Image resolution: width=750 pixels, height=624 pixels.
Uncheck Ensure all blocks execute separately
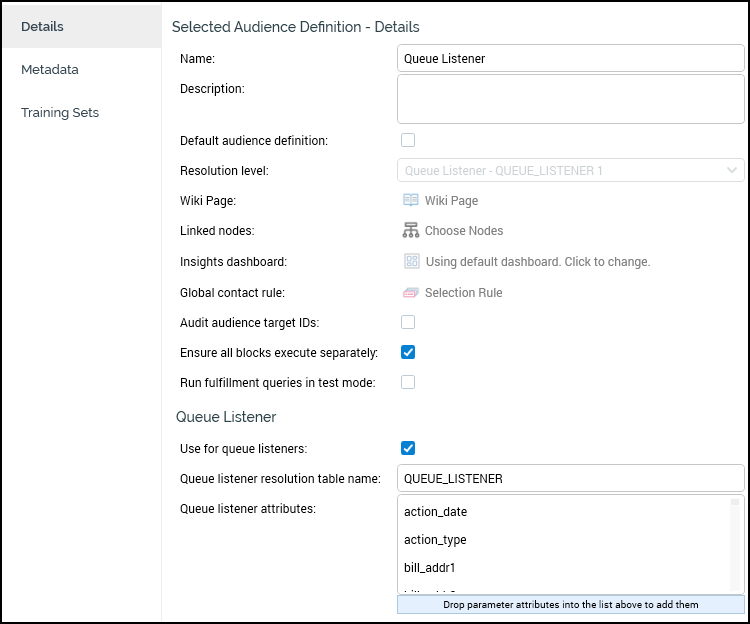pos(408,352)
